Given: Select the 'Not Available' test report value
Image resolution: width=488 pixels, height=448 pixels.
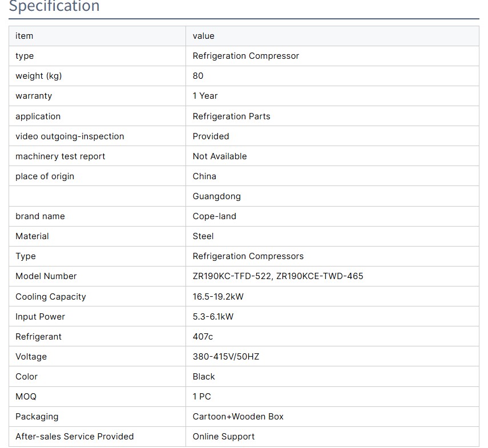Looking at the screenshot, I should 220,156.
